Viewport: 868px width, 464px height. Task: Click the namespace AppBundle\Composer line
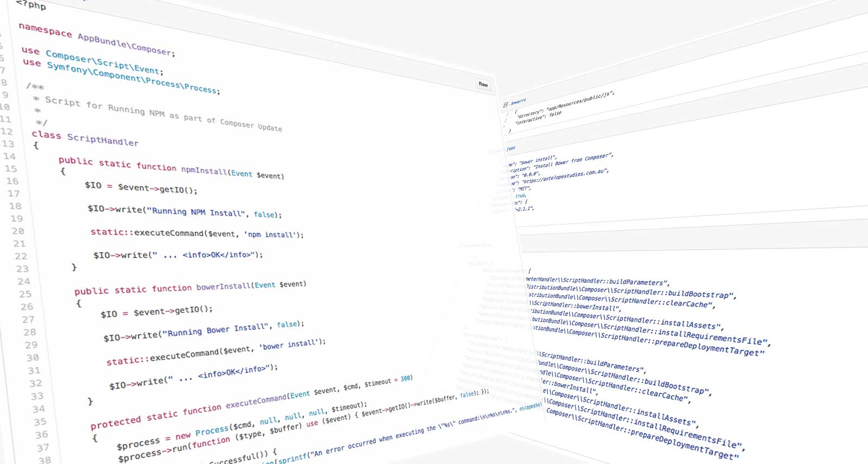[97, 39]
